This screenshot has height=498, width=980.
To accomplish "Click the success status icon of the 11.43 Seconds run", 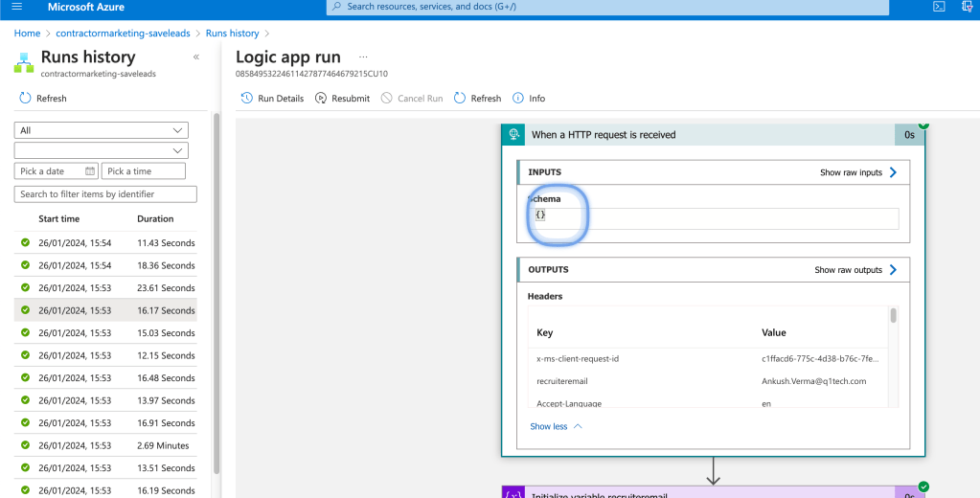I will (x=25, y=242).
